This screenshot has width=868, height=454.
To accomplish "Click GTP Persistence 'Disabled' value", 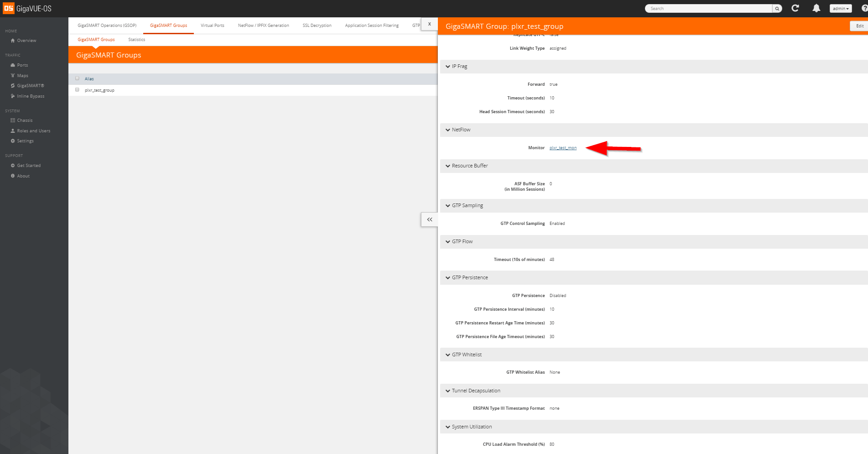I will pos(558,296).
